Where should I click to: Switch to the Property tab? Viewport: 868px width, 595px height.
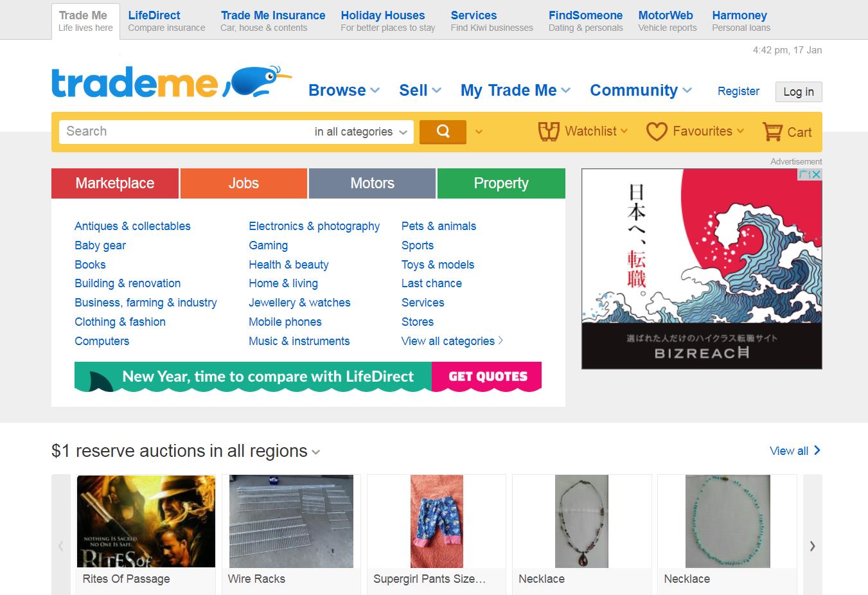tap(501, 183)
